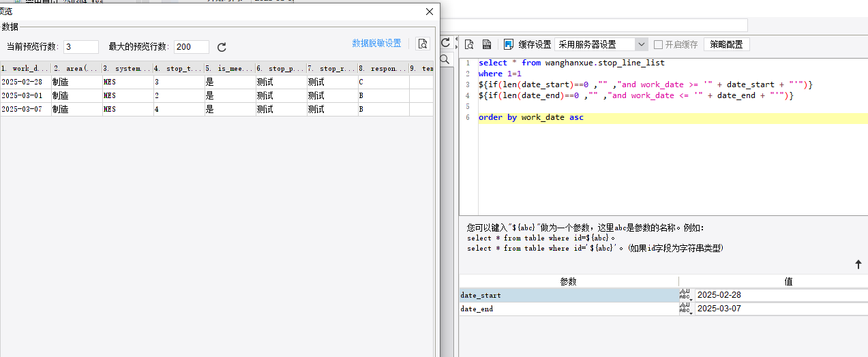Click the save SQL icon in query toolbar
Viewport: 868px width, 357px height.
pos(487,44)
